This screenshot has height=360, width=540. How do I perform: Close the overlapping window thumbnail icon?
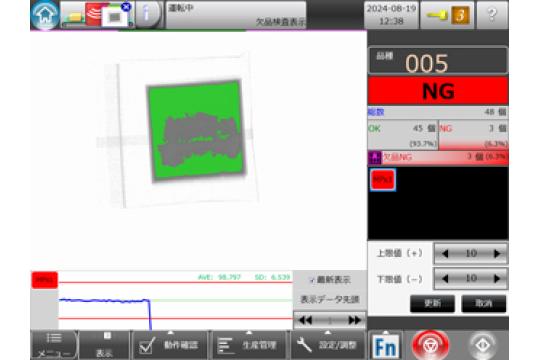[x=126, y=7]
